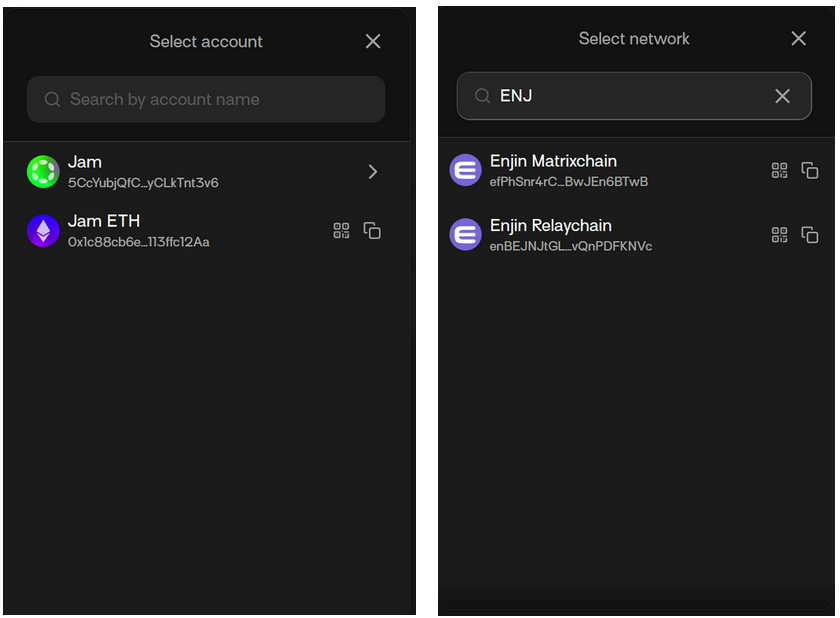840x618 pixels.
Task: Open the Jam account avatar icon
Action: (43, 172)
